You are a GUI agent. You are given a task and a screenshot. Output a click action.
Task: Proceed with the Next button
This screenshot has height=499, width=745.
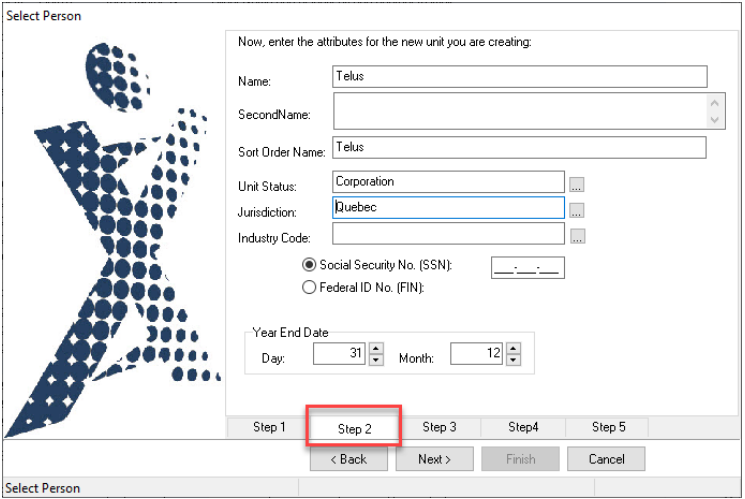click(434, 459)
